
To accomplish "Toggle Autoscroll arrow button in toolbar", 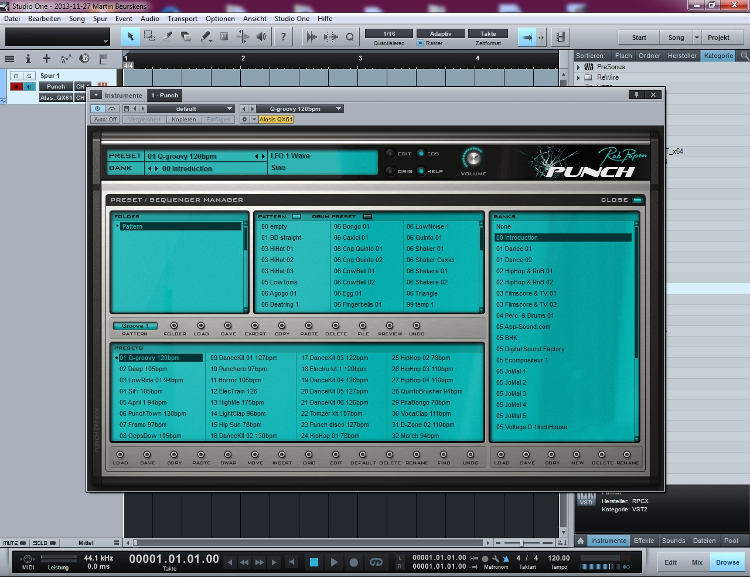I will pyautogui.click(x=527, y=37).
